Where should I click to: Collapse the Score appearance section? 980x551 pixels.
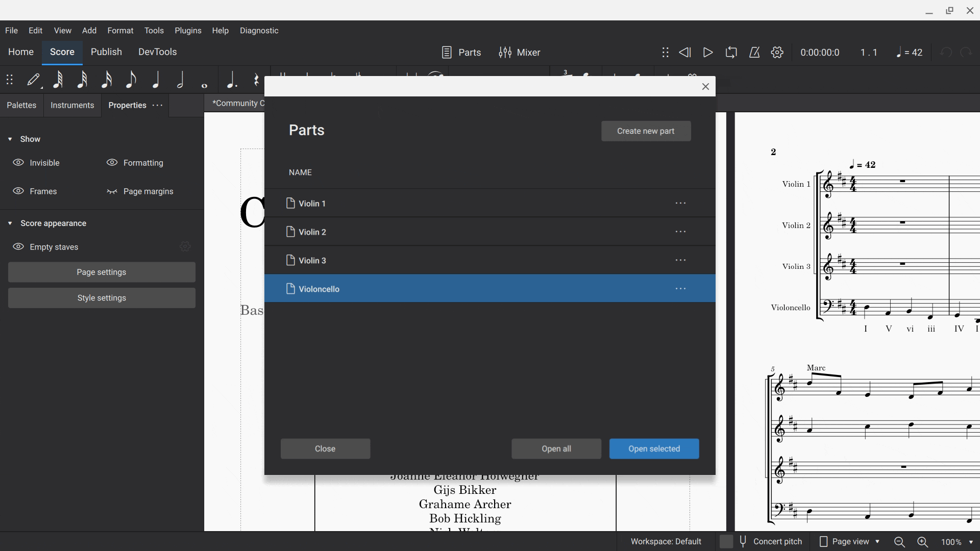point(10,223)
